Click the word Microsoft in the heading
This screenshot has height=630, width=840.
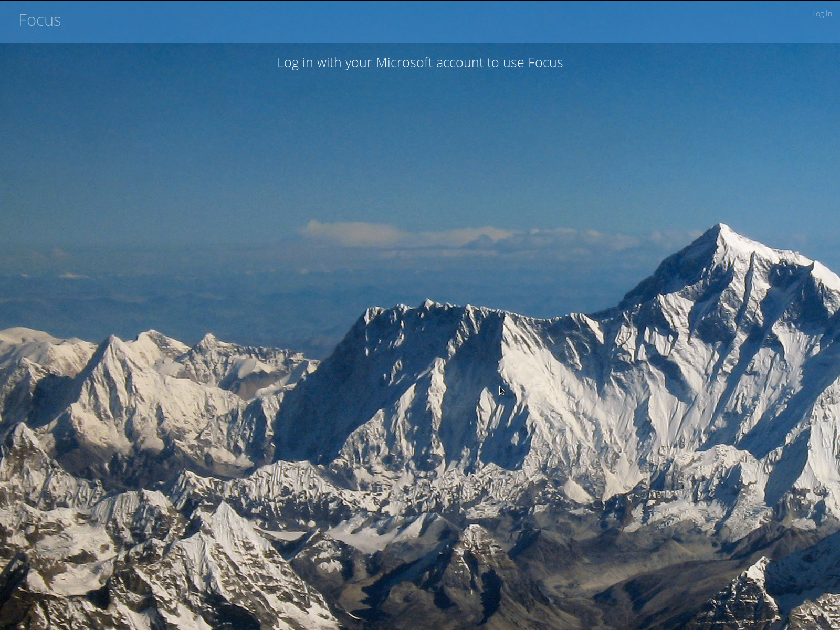click(x=404, y=62)
